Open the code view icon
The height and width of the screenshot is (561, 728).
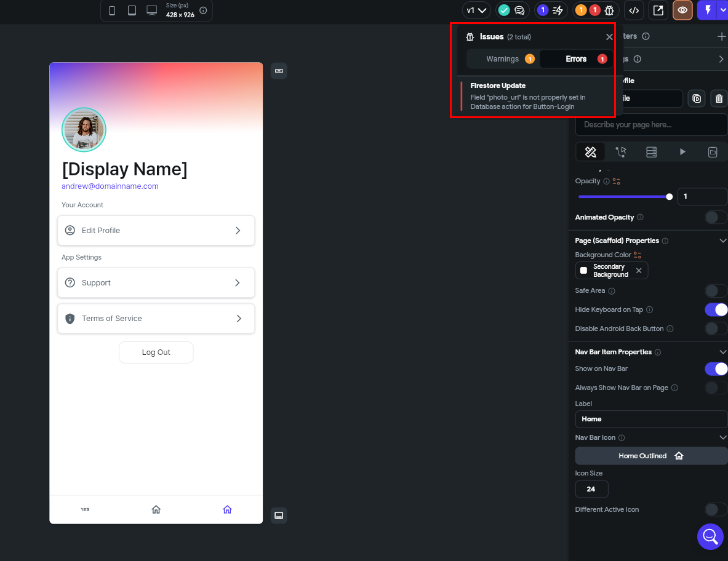pos(634,10)
